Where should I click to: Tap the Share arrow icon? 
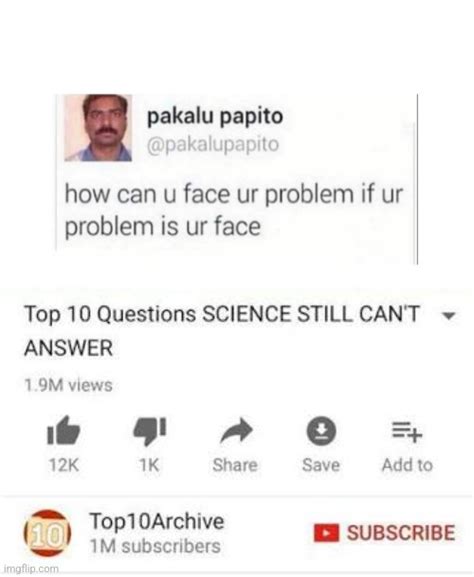point(236,431)
